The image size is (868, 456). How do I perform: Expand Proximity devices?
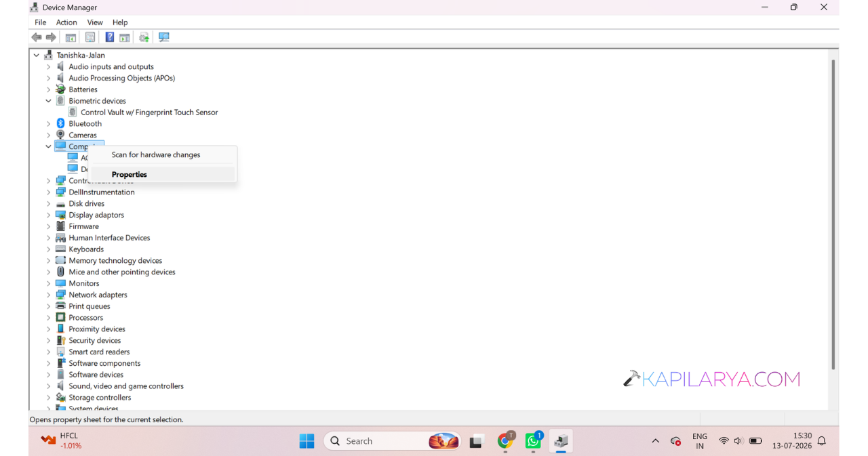click(48, 329)
